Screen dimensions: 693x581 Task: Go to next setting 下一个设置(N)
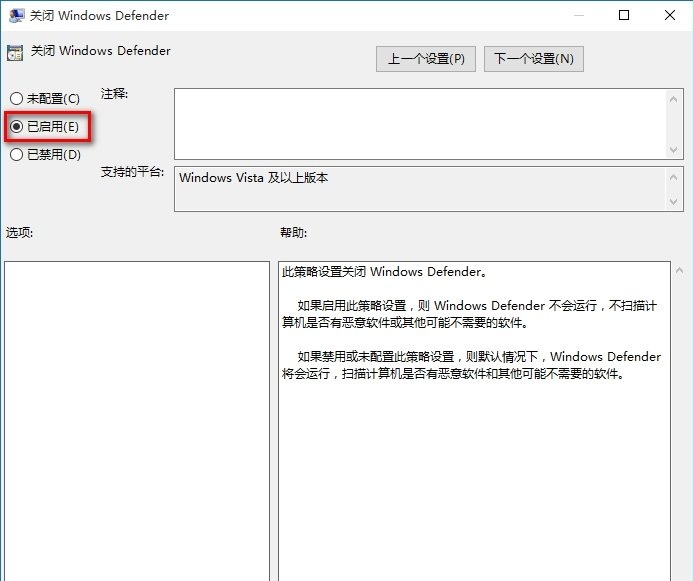click(533, 59)
